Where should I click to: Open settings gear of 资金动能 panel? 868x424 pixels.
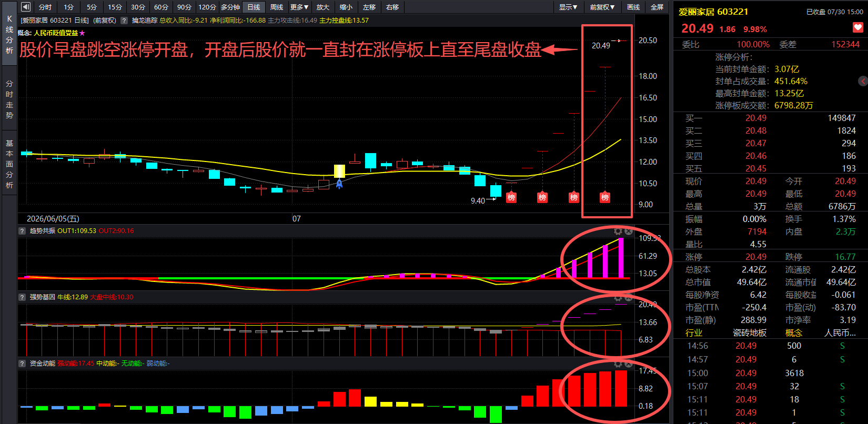pyautogui.click(x=618, y=364)
